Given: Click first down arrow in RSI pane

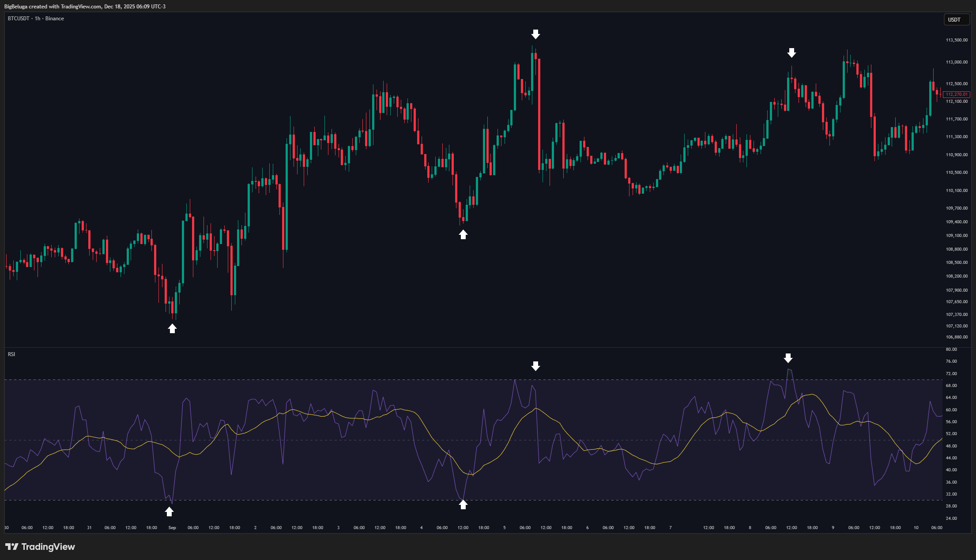Looking at the screenshot, I should coord(535,366).
